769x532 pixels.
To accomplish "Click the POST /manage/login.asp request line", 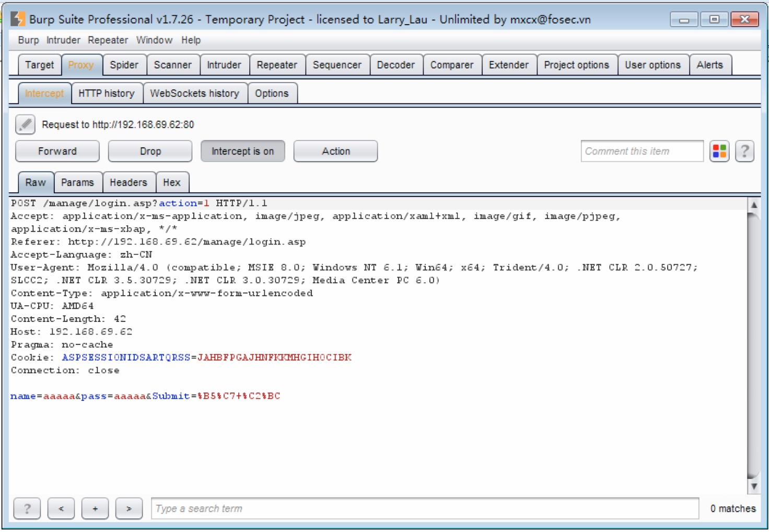I will click(x=139, y=203).
